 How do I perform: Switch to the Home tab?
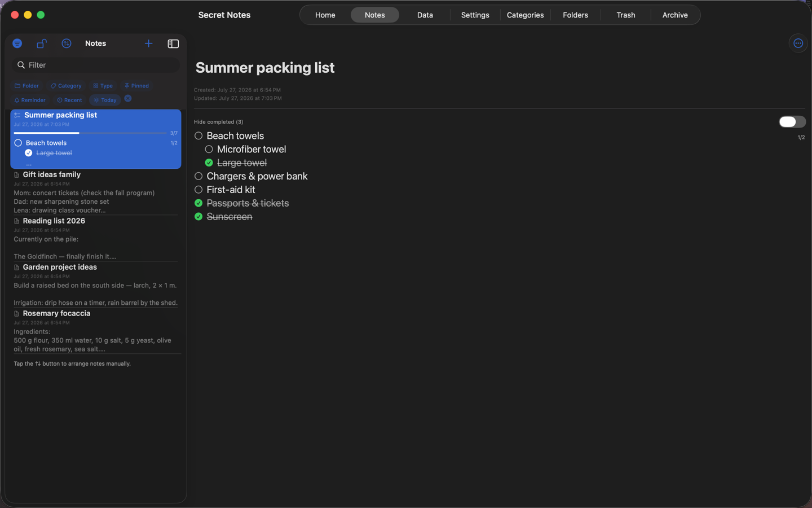tap(325, 15)
